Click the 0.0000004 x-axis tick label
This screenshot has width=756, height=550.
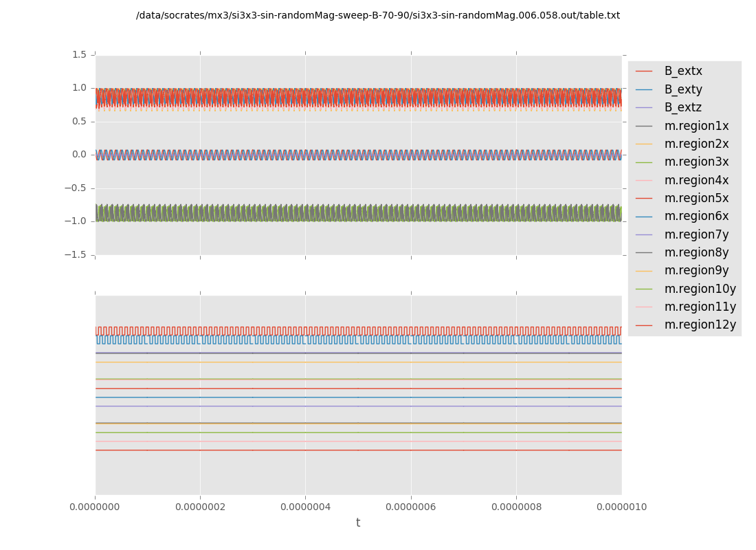[x=305, y=507]
